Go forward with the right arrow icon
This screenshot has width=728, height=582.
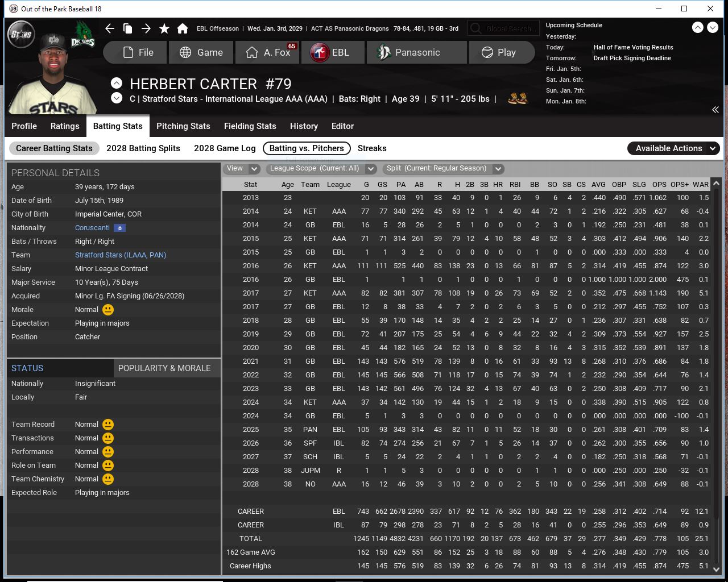(x=146, y=28)
